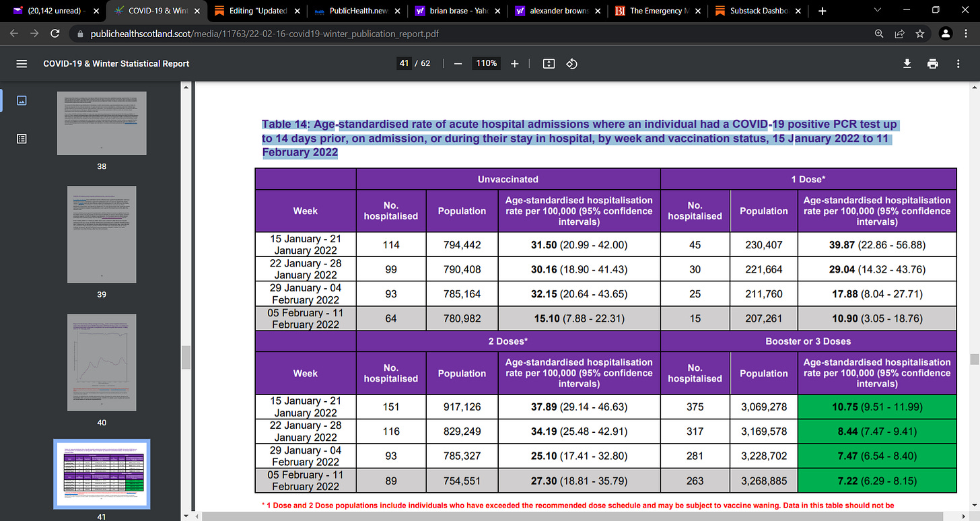The width and height of the screenshot is (980, 521).
Task: Zoom out the PDF with minus
Action: pos(458,63)
